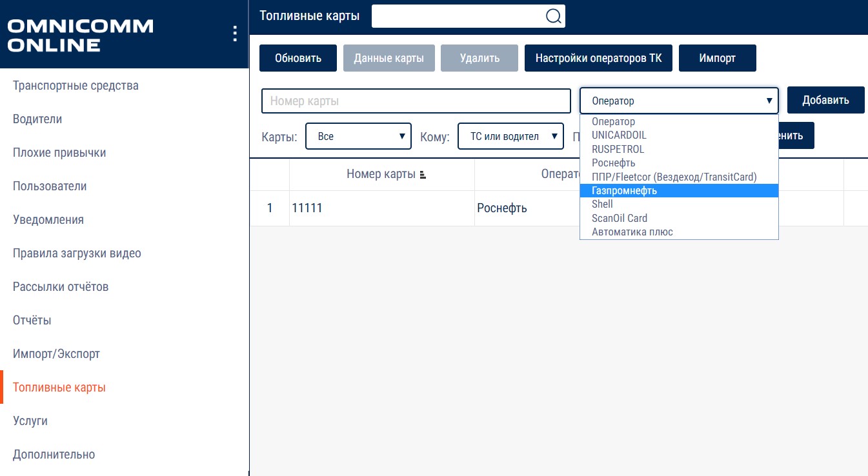Click the Топливные карты page title

click(x=310, y=15)
